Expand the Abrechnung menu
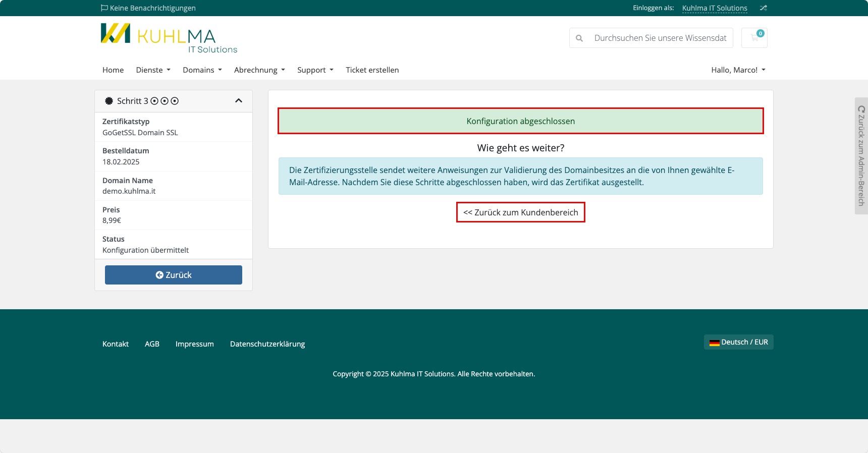The image size is (868, 453). pos(259,70)
